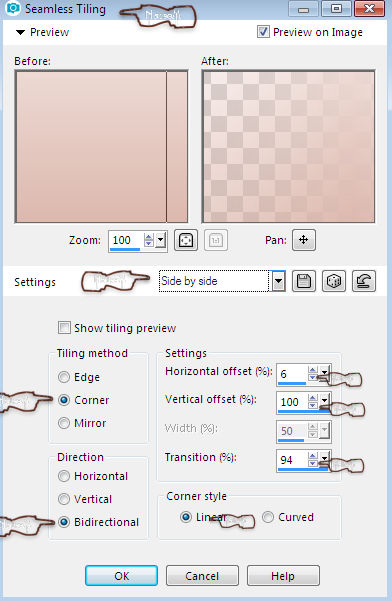
Task: Collapse the Preview section triangle
Action: click(x=20, y=33)
